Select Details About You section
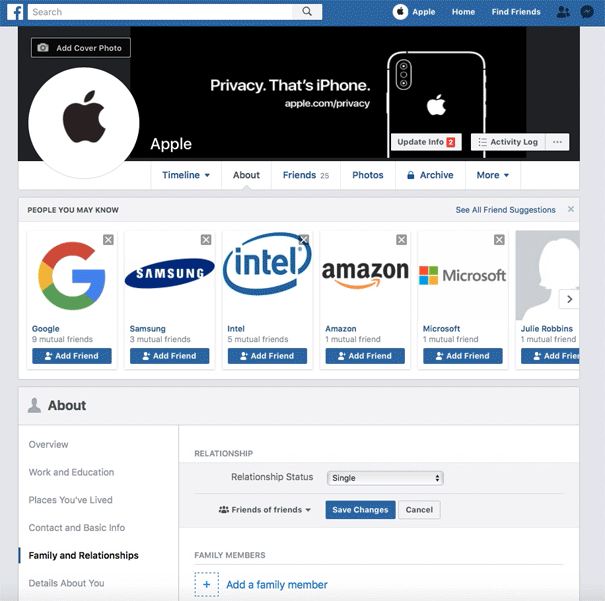 tap(66, 583)
